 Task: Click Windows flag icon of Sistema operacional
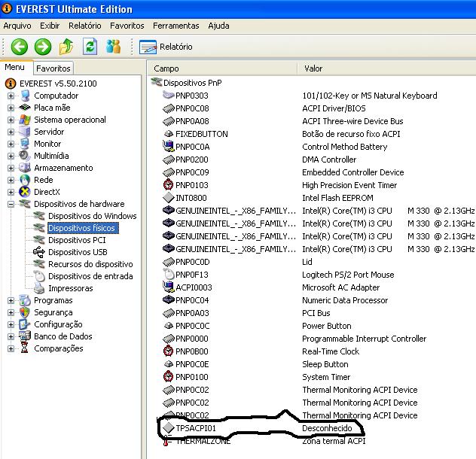[25, 120]
